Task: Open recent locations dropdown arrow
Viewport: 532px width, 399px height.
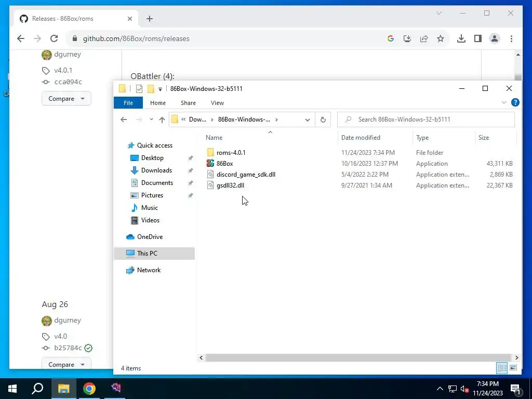Action: tap(151, 119)
